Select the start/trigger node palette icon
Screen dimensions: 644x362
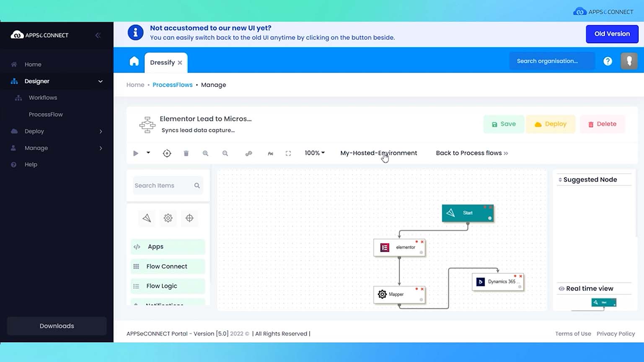(147, 218)
